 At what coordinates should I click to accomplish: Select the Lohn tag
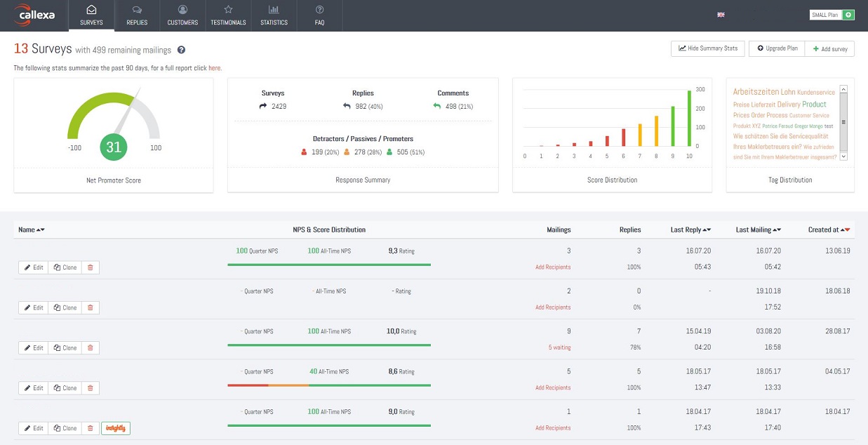[788, 92]
